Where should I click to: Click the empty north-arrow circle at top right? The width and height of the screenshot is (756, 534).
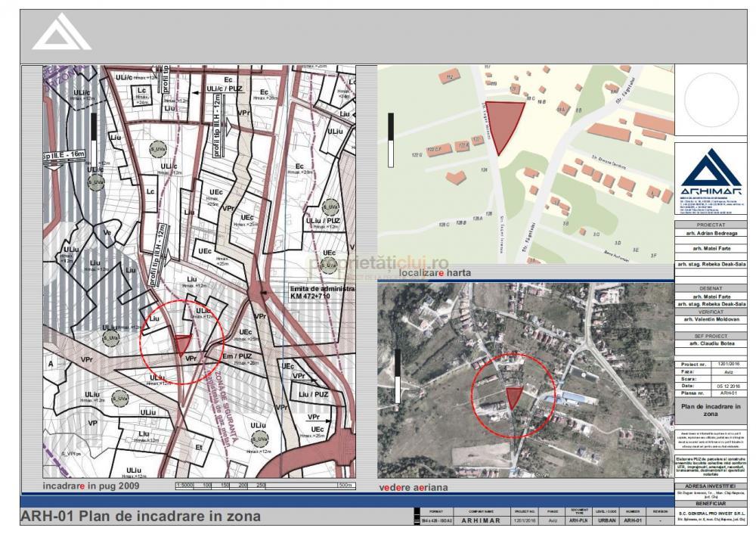pos(711,99)
